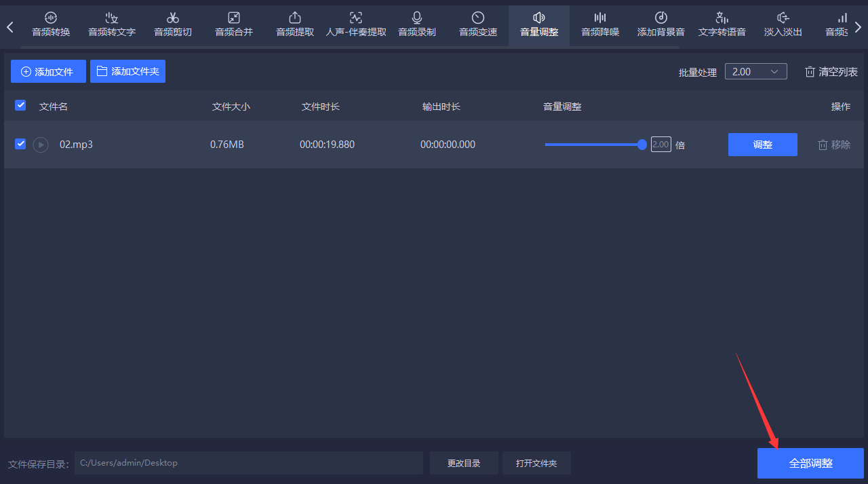Click the 操作 column header

coord(841,107)
